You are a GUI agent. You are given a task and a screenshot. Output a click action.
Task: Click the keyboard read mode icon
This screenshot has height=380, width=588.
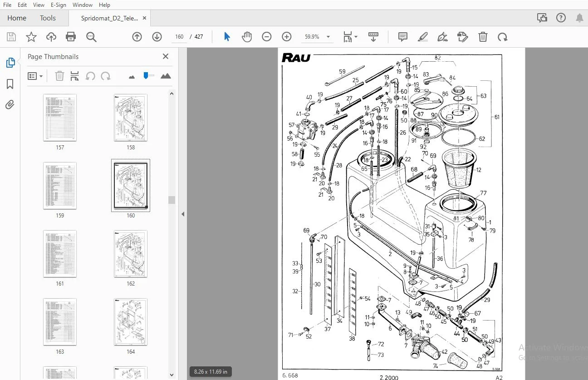click(373, 37)
